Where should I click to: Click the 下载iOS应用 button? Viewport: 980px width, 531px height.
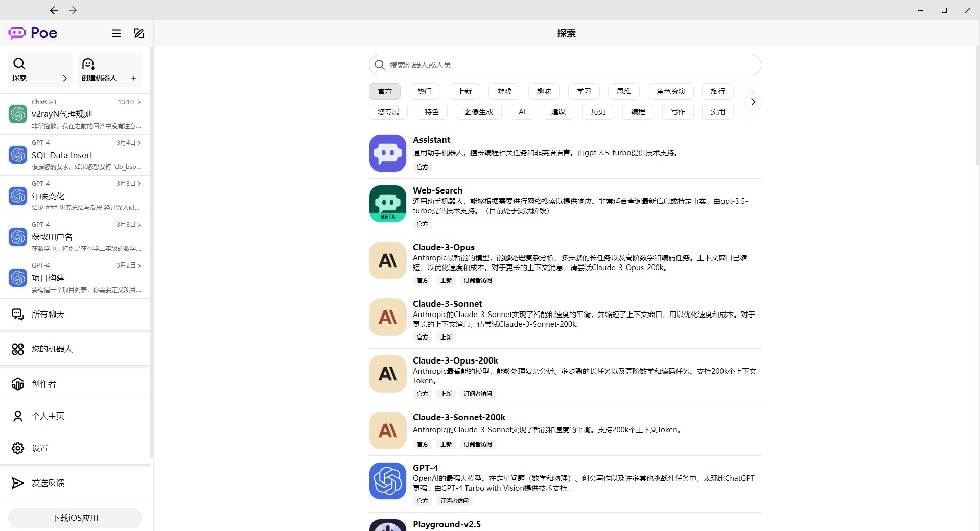click(75, 518)
